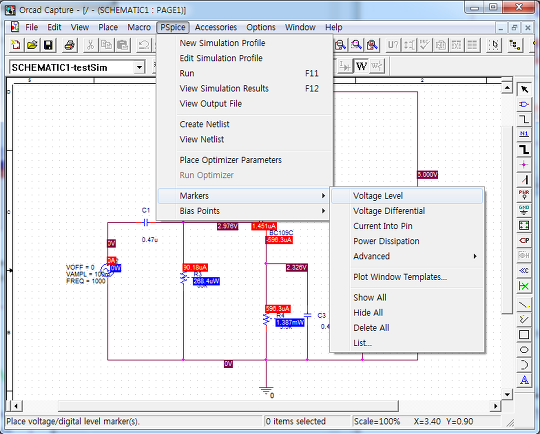
Task: Select Delete All markers
Action: [407, 328]
